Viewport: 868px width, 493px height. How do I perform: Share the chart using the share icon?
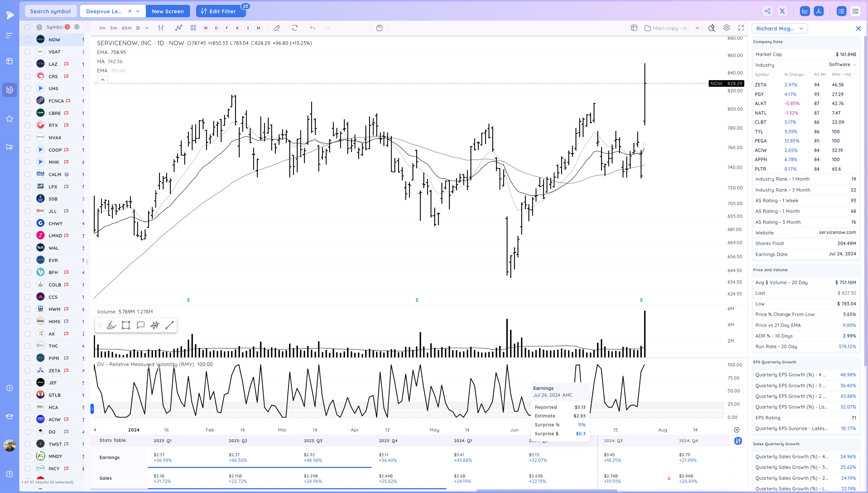[x=767, y=11]
